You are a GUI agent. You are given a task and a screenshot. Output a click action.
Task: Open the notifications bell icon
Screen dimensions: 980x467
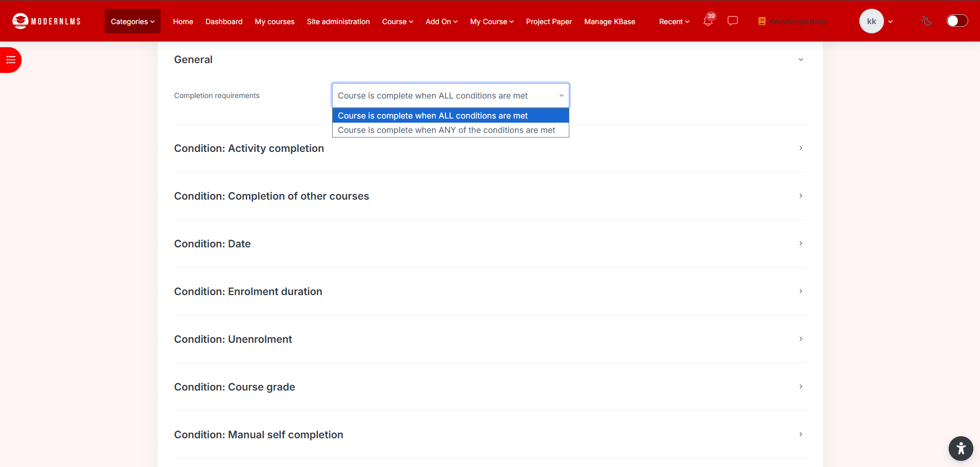(708, 22)
